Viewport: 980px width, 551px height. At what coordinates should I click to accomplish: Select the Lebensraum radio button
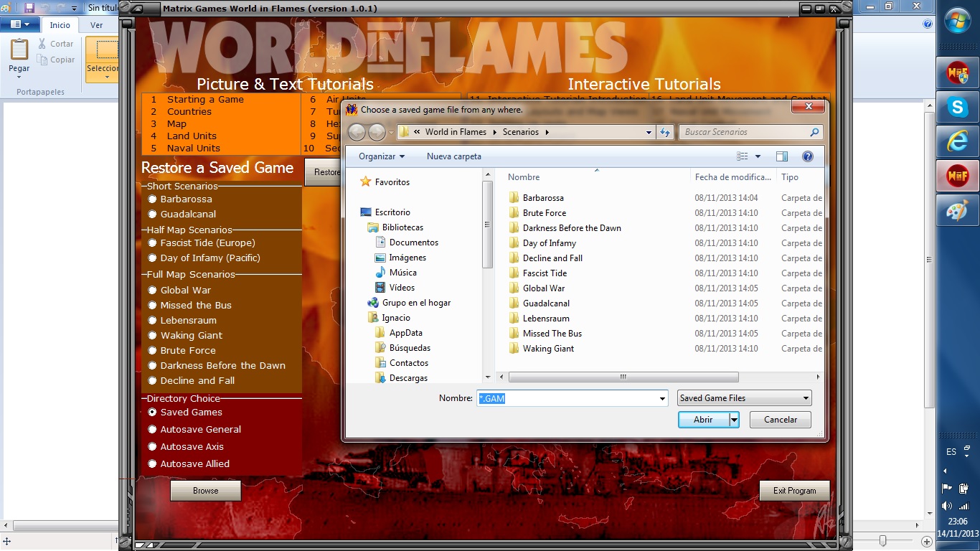pyautogui.click(x=152, y=321)
